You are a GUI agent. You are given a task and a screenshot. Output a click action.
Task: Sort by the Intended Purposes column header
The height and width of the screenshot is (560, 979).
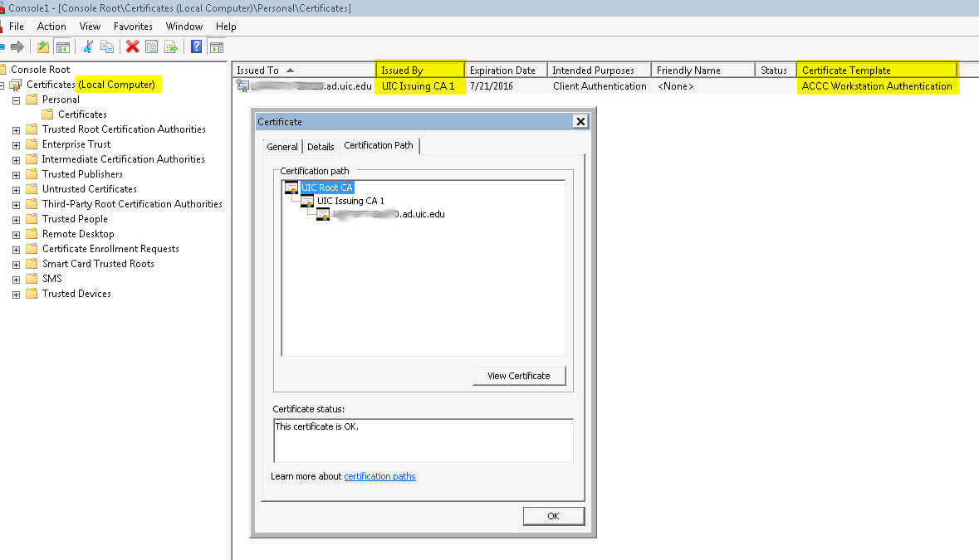pos(599,70)
